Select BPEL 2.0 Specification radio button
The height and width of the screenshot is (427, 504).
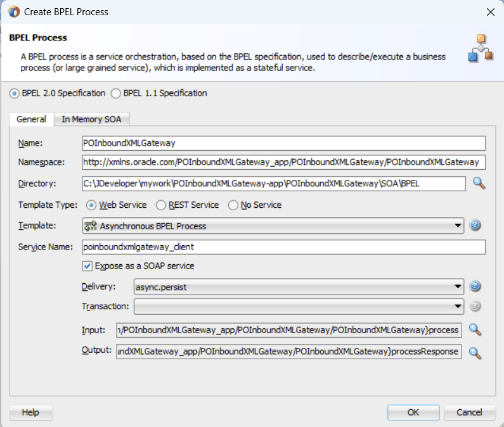[14, 94]
